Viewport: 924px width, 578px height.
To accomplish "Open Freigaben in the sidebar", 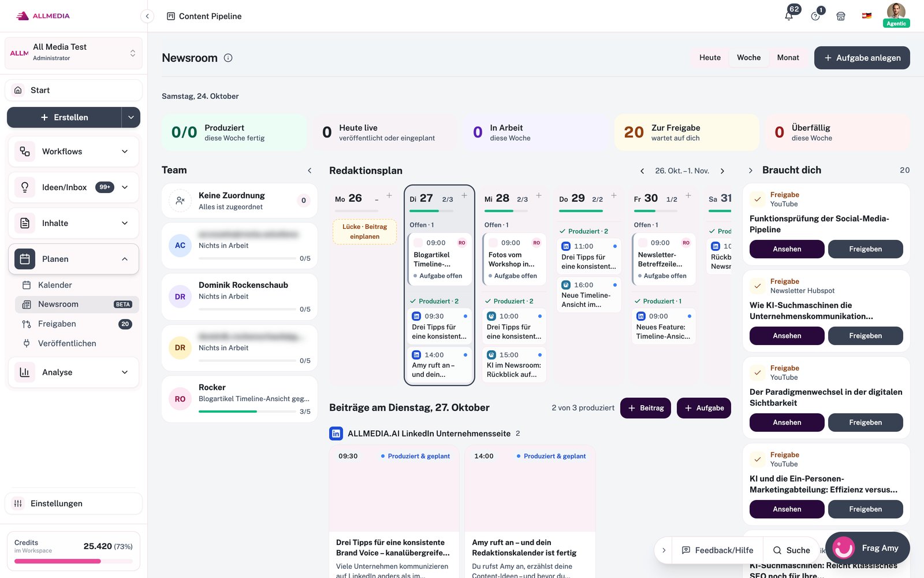I will click(77, 324).
